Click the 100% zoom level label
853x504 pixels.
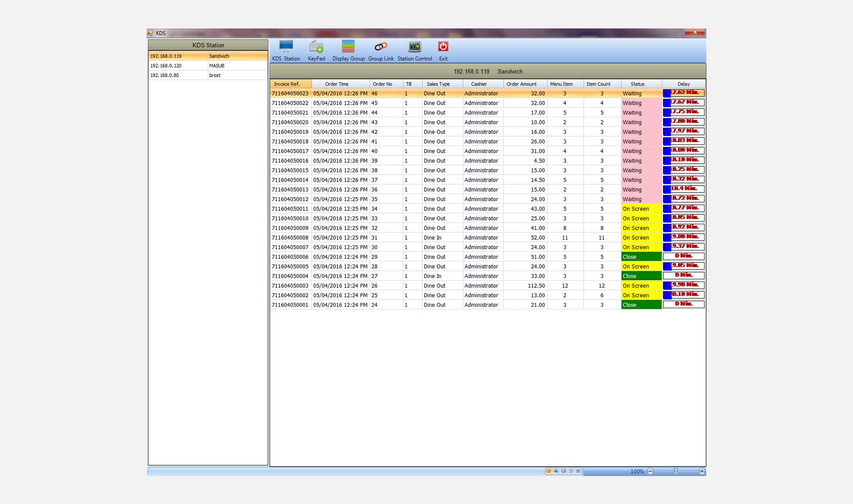[637, 472]
